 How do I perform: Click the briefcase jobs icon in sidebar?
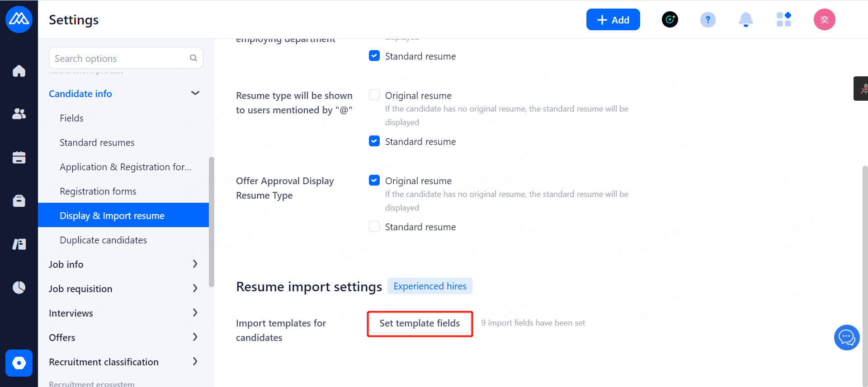19,200
